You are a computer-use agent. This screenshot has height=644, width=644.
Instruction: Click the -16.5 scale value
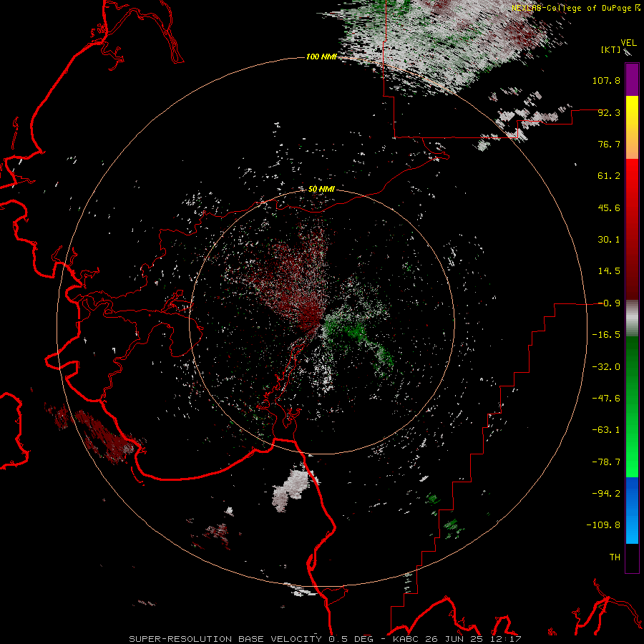coord(606,335)
